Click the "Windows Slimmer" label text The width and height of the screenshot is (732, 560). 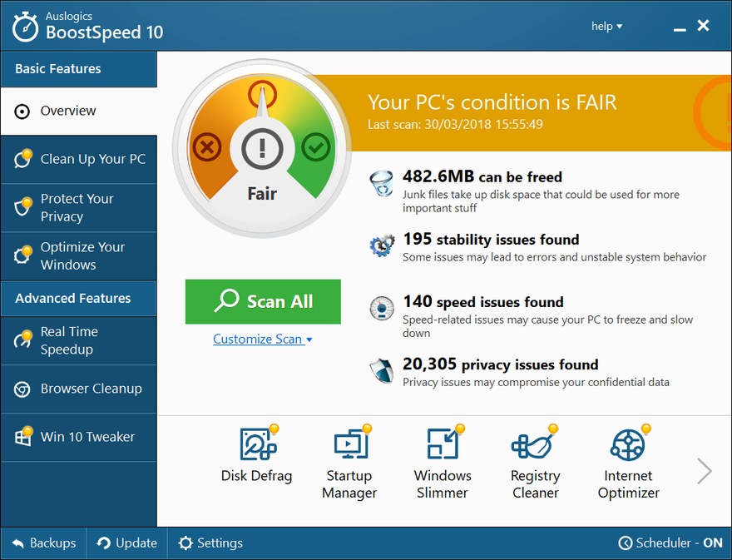coord(443,484)
